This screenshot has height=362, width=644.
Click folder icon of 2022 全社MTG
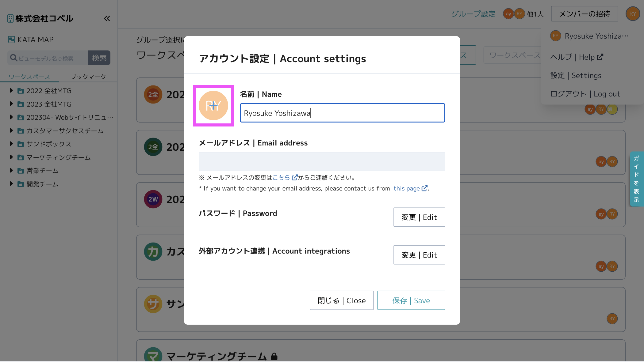pos(21,91)
